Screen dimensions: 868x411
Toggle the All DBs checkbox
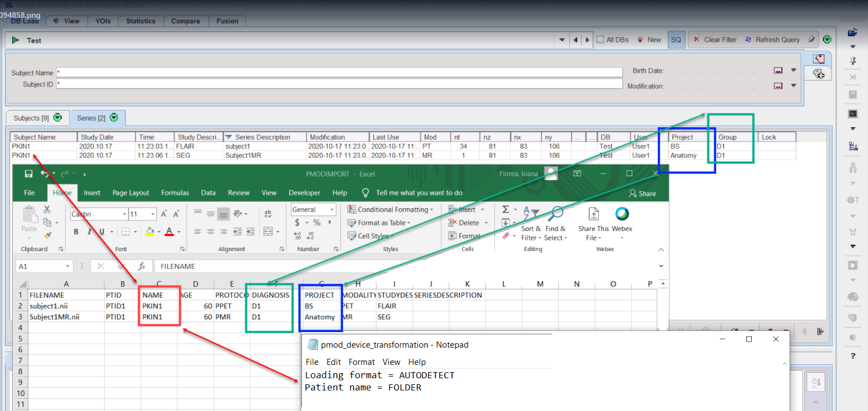pyautogui.click(x=600, y=39)
